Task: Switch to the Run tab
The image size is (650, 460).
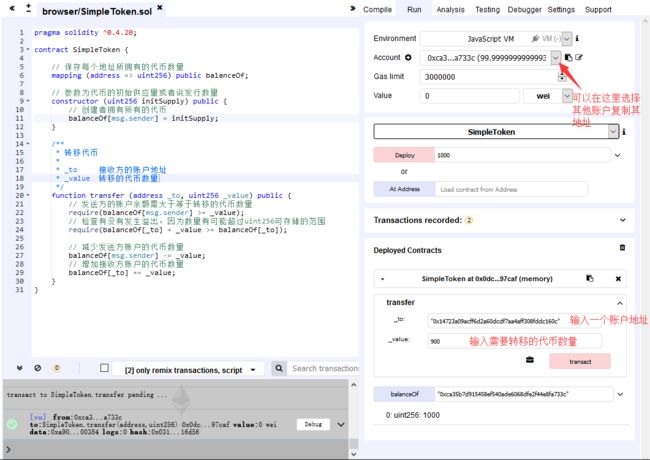Action: (x=414, y=10)
